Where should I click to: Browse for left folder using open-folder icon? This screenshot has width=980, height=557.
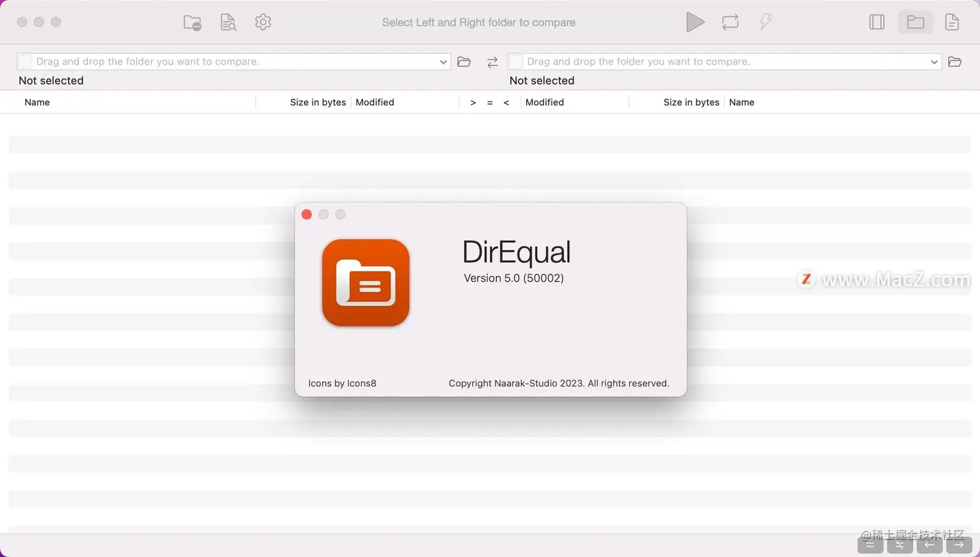[464, 62]
